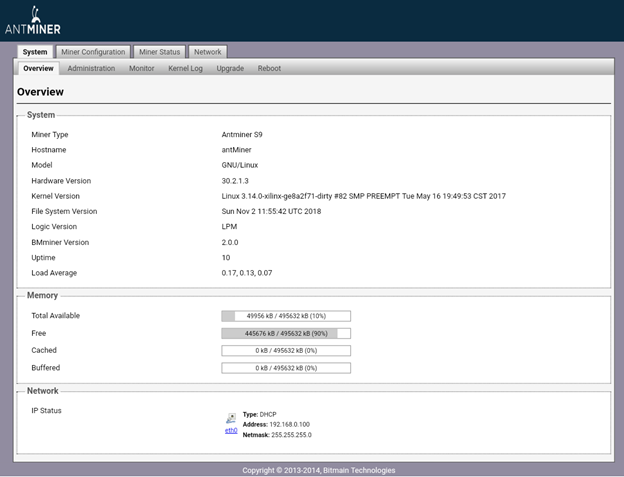Select the uptime value 10
The height and width of the screenshot is (477, 624).
click(226, 258)
